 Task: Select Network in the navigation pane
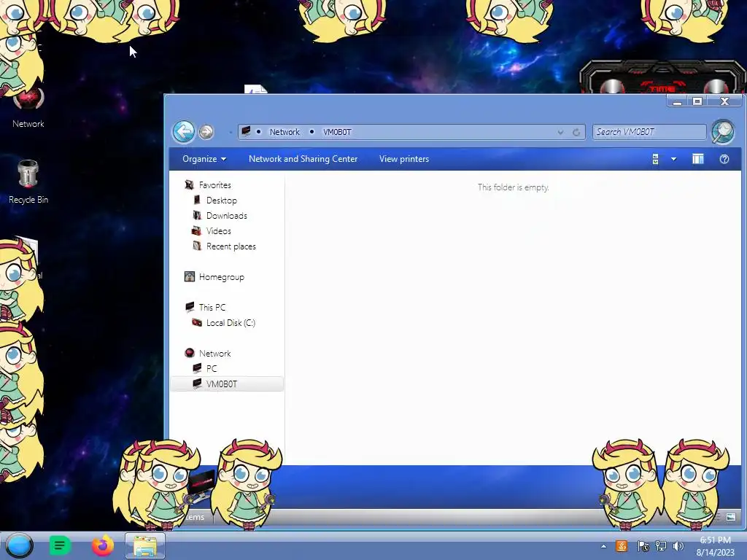[x=215, y=354]
